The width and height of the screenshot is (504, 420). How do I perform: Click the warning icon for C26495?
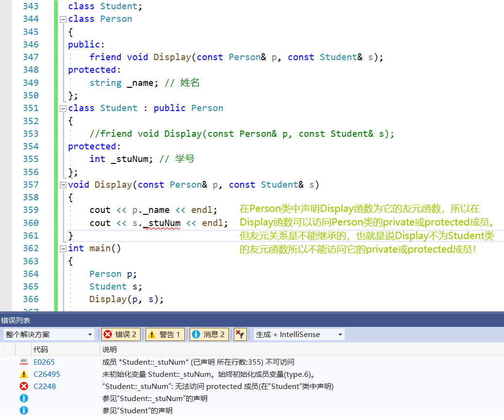pyautogui.click(x=24, y=374)
